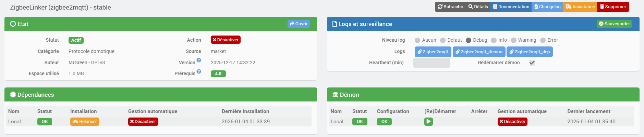Select the Warning log level
The image size is (644, 137).
point(513,40)
